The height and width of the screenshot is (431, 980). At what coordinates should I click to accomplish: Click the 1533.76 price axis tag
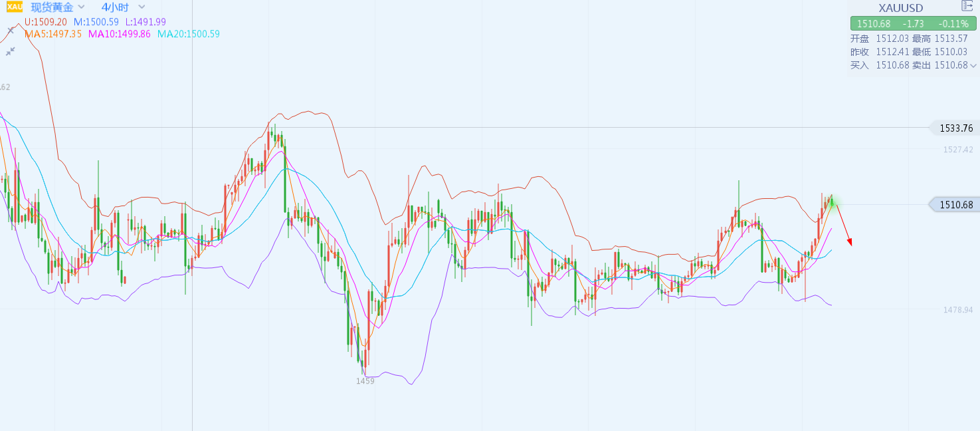[956, 128]
